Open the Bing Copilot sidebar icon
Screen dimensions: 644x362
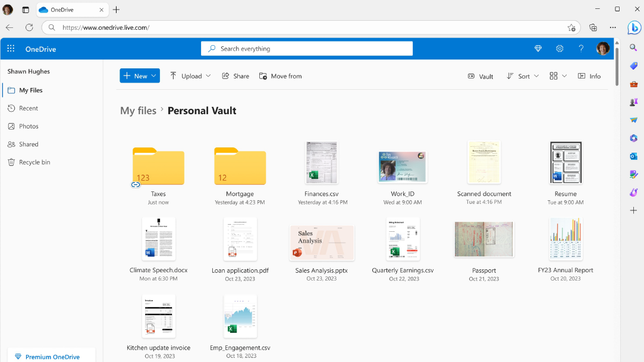(x=634, y=28)
